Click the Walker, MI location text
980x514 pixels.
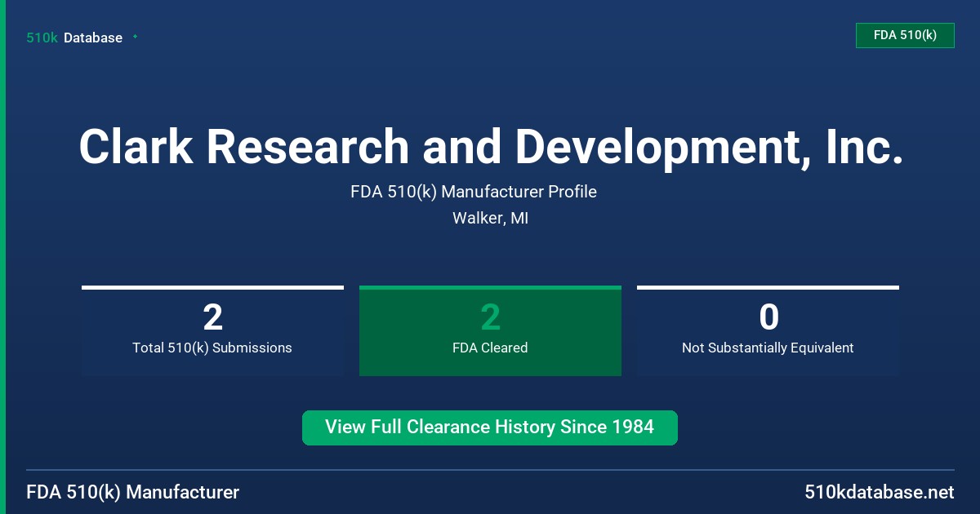tap(490, 219)
